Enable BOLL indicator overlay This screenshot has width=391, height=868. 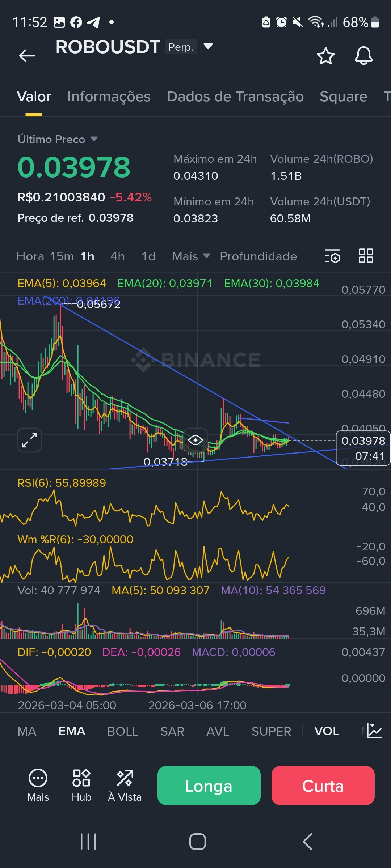(123, 731)
